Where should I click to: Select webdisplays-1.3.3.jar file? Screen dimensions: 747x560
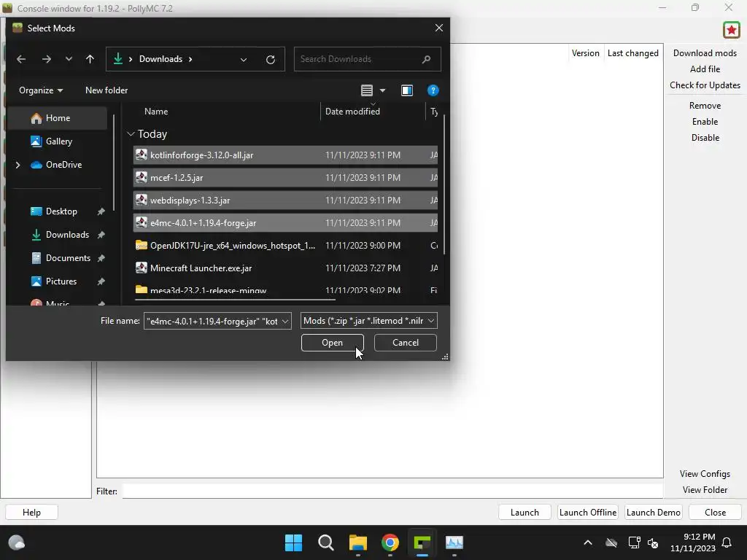(285, 201)
